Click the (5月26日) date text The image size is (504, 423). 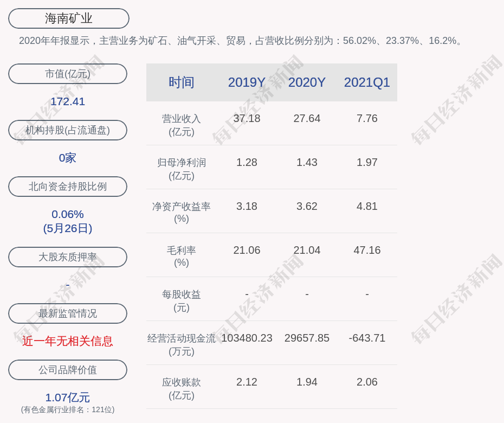click(x=68, y=228)
